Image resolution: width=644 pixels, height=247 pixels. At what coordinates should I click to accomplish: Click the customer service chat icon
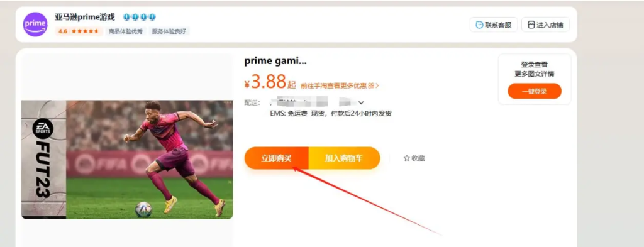479,25
